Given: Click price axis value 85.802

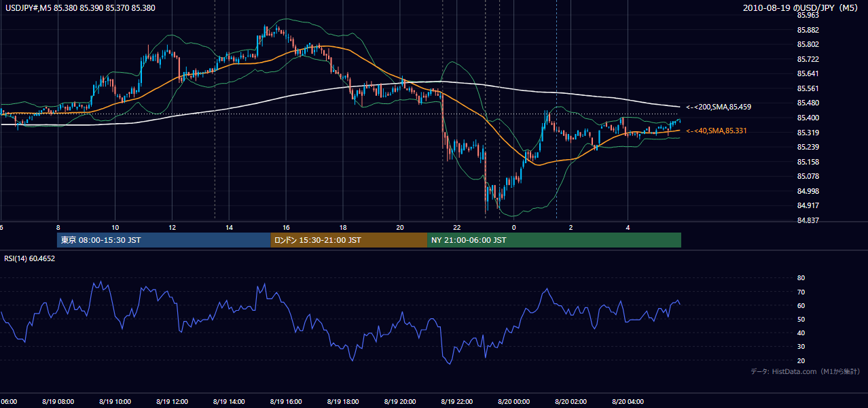Looking at the screenshot, I should click(808, 44).
